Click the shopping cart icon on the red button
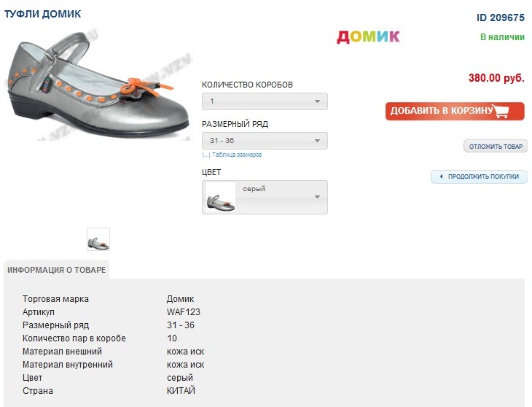This screenshot has height=407, width=532. point(501,112)
